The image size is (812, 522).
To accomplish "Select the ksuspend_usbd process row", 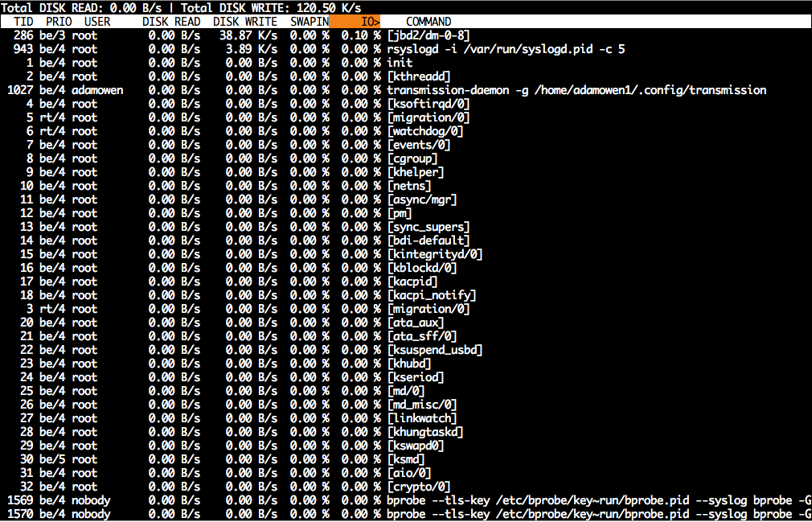I will (x=406, y=350).
